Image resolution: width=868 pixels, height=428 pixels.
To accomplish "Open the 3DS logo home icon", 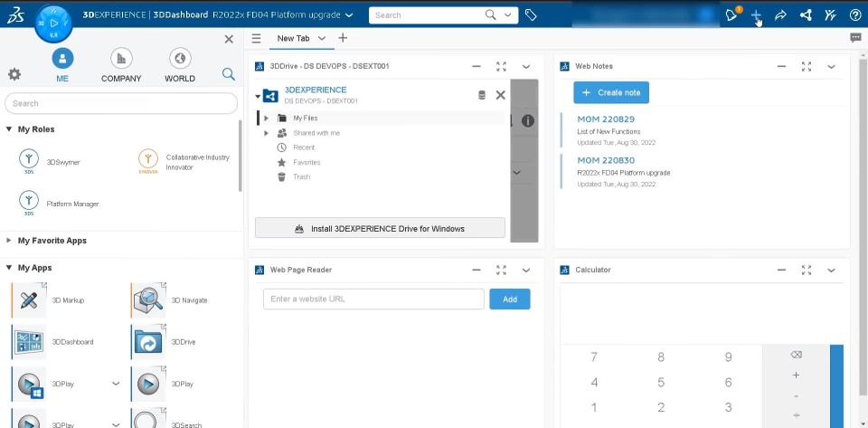I will pos(14,15).
